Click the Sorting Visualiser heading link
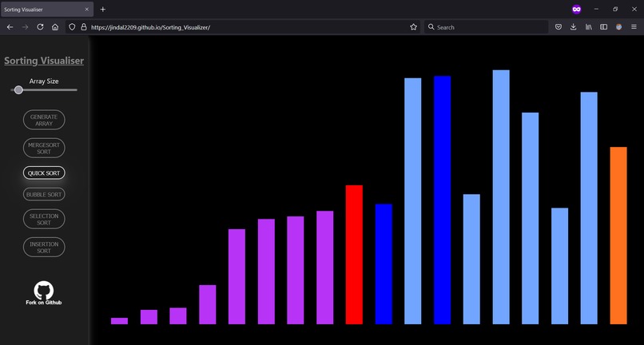 pyautogui.click(x=44, y=61)
